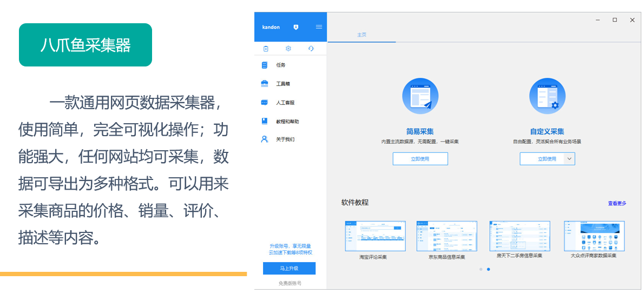Open the hamburger menu beside kandon

pyautogui.click(x=319, y=27)
